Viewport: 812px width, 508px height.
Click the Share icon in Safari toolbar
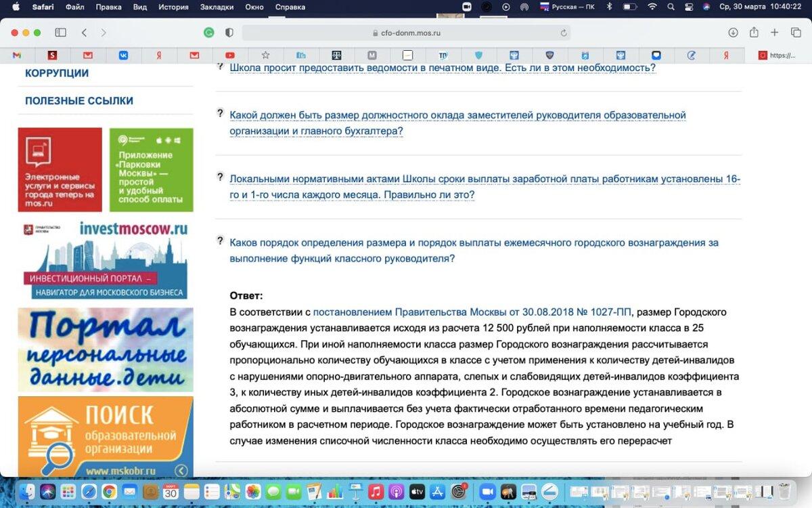(754, 32)
